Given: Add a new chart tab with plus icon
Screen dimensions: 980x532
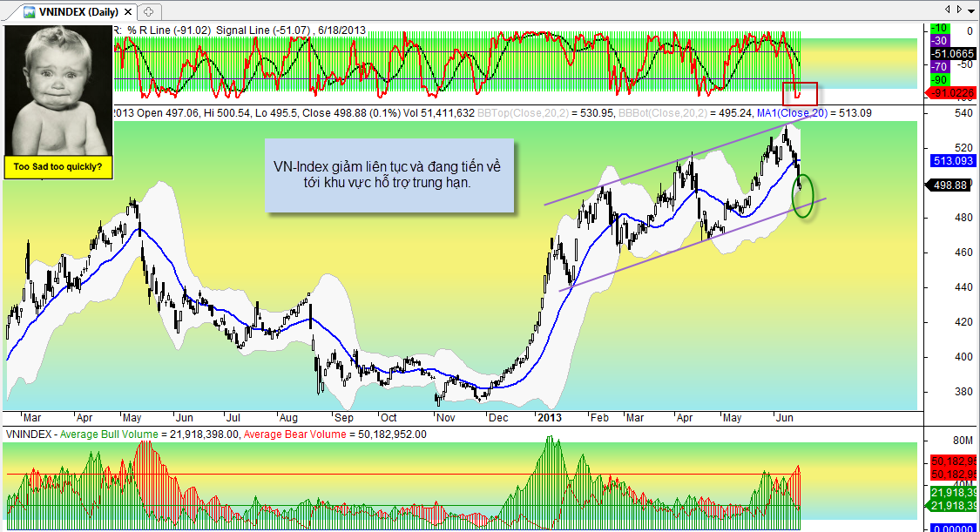Looking at the screenshot, I should coord(148,11).
